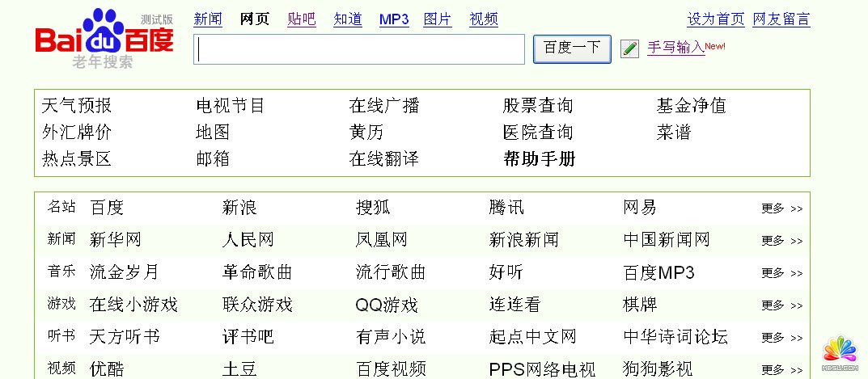Viewport: 868px width, 379px height.
Task: Click the handwriting input pencil icon
Action: pyautogui.click(x=629, y=49)
